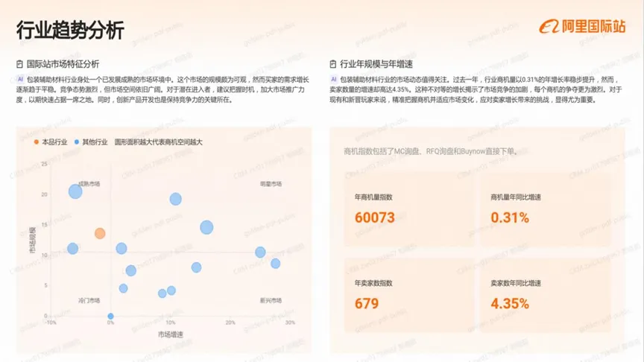This screenshot has height=362, width=644.
Task: Click the 年卖家数指数 label
Action: [x=373, y=283]
